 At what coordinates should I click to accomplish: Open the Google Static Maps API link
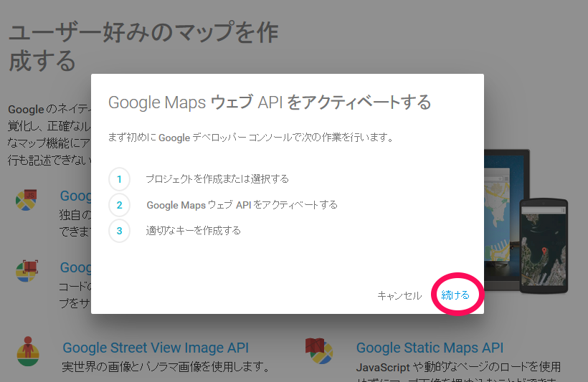pyautogui.click(x=430, y=348)
